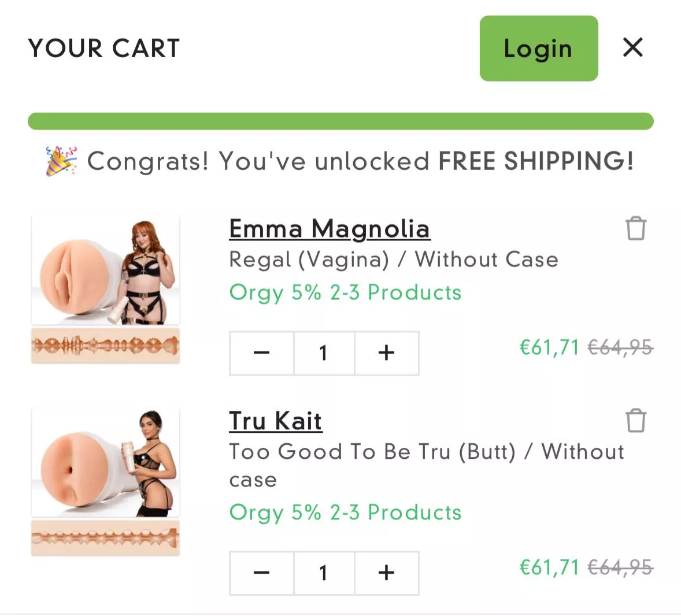The width and height of the screenshot is (681, 616).
Task: Click the Emma Magnolia quantity field
Action: (324, 353)
